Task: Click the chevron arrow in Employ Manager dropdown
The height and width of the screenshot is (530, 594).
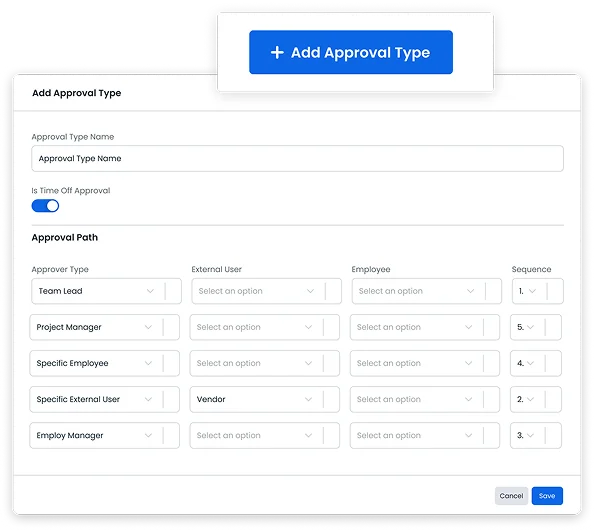Action: point(148,435)
